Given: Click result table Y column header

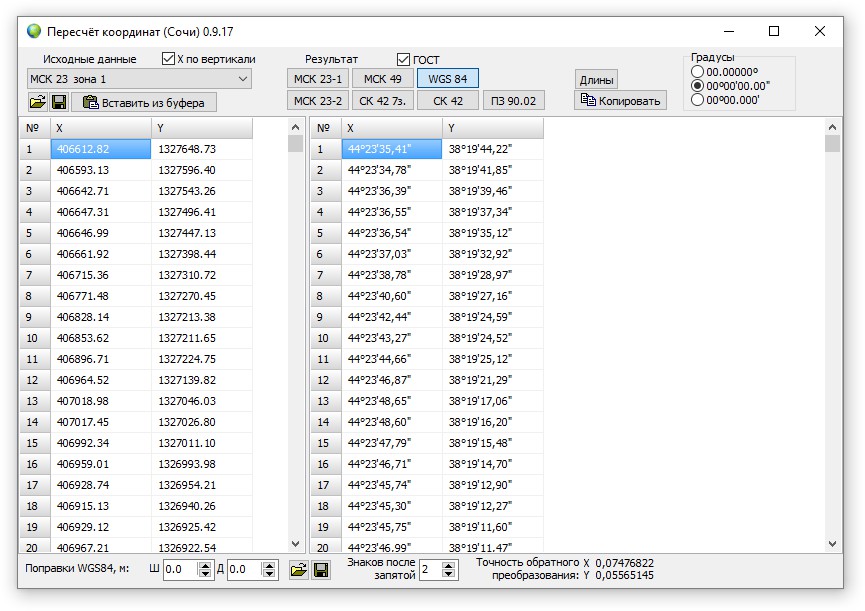Looking at the screenshot, I should (493, 128).
